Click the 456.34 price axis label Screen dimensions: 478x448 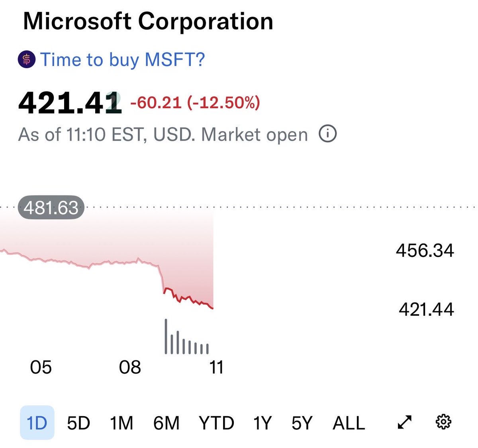point(425,250)
